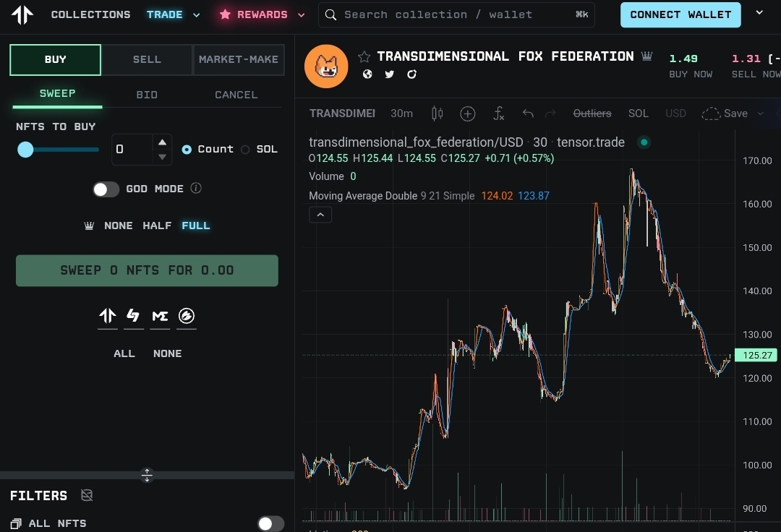781x532 pixels.
Task: Click the God Mode info icon
Action: click(x=196, y=189)
